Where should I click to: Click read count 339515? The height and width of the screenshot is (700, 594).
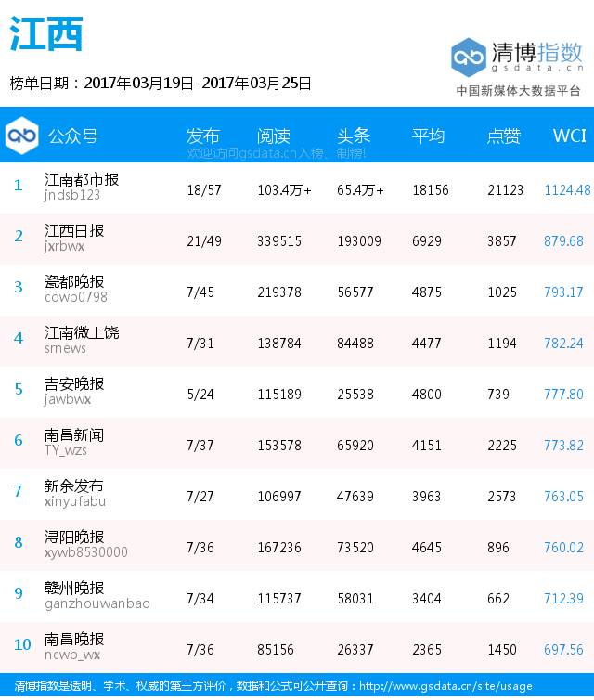point(279,241)
